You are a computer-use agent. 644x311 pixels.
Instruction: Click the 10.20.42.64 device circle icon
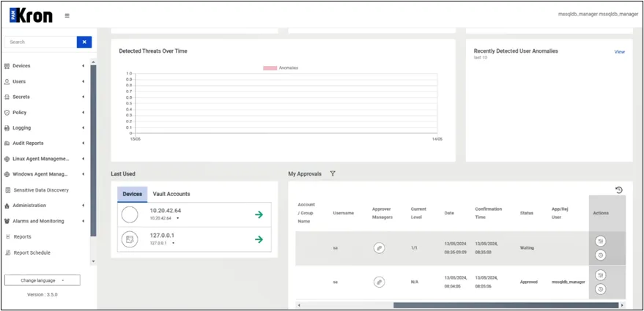pyautogui.click(x=130, y=214)
